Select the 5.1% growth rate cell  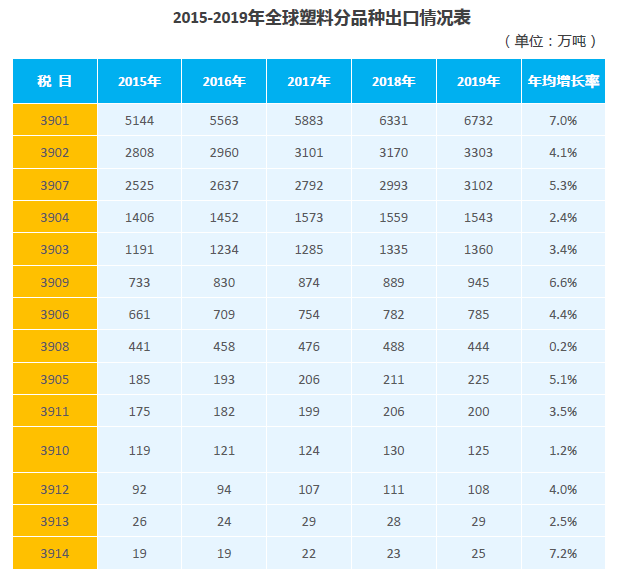pyautogui.click(x=563, y=379)
